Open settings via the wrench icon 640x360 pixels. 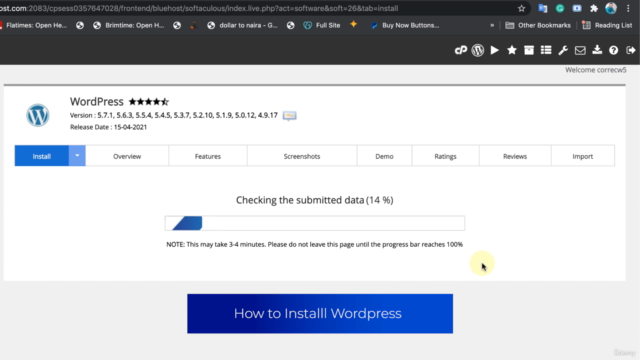pyautogui.click(x=563, y=50)
